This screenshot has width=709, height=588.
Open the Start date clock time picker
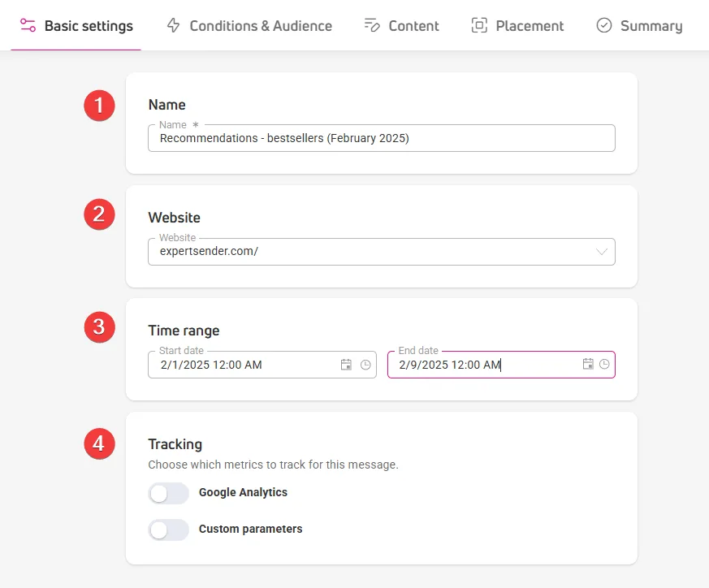click(365, 365)
